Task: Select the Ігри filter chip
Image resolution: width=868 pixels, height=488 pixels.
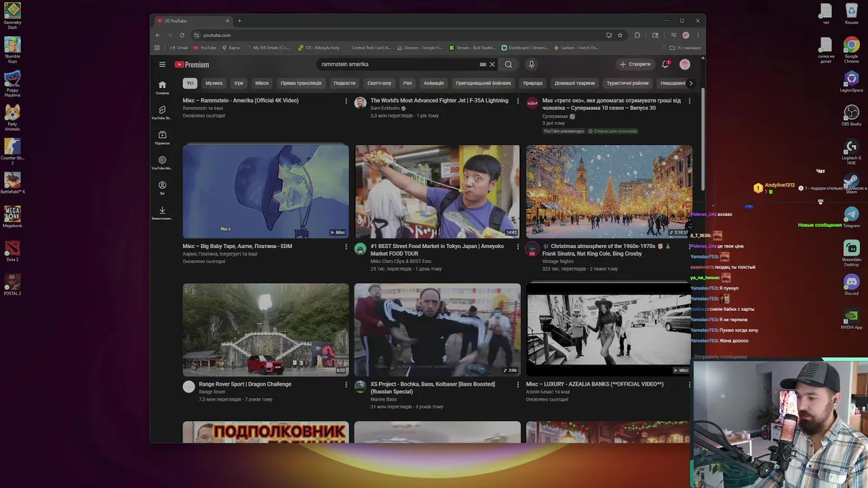Action: pos(239,83)
